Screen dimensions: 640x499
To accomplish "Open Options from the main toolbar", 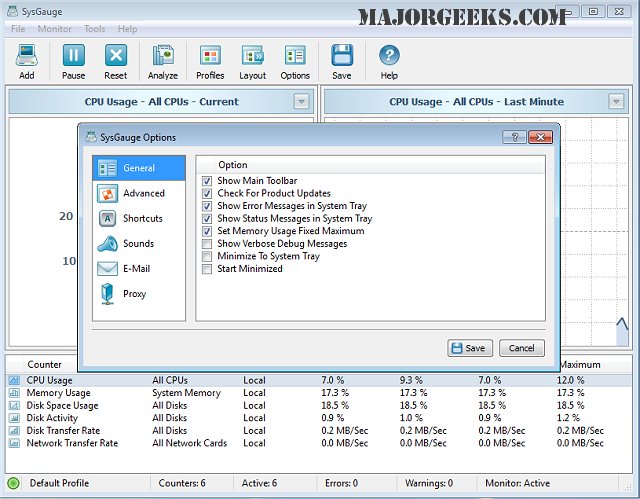I will point(295,61).
